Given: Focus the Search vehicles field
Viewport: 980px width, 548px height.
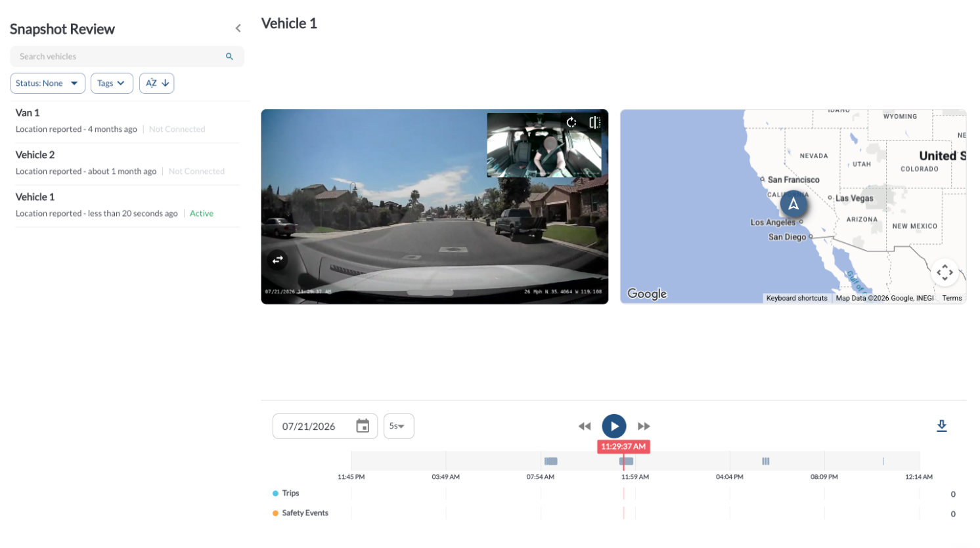Looking at the screenshot, I should tap(127, 56).
